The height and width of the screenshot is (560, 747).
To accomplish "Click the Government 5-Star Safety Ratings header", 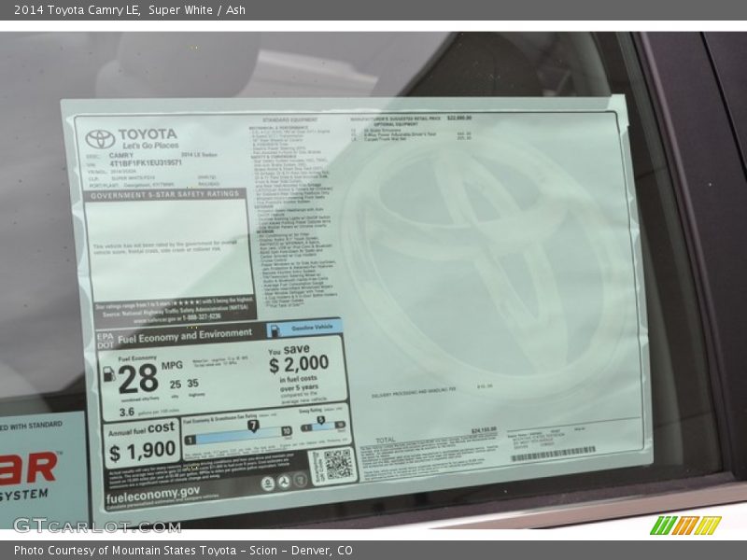I will coord(165,195).
